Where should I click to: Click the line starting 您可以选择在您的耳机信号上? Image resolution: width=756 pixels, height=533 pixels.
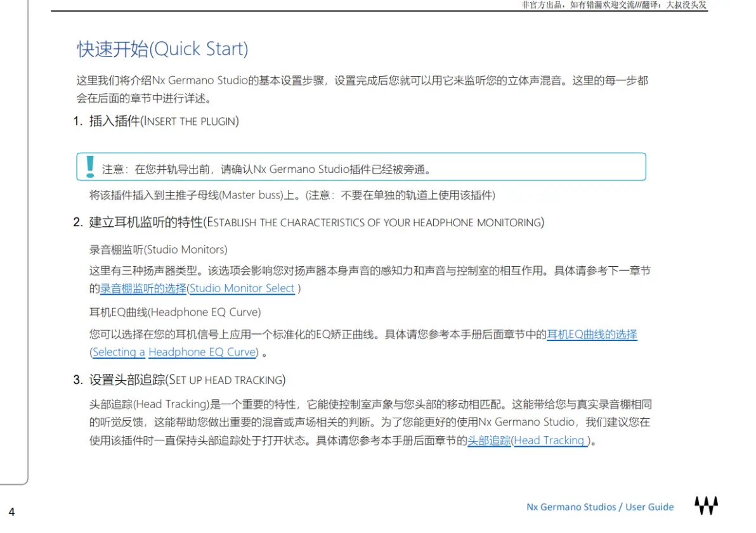click(x=363, y=335)
